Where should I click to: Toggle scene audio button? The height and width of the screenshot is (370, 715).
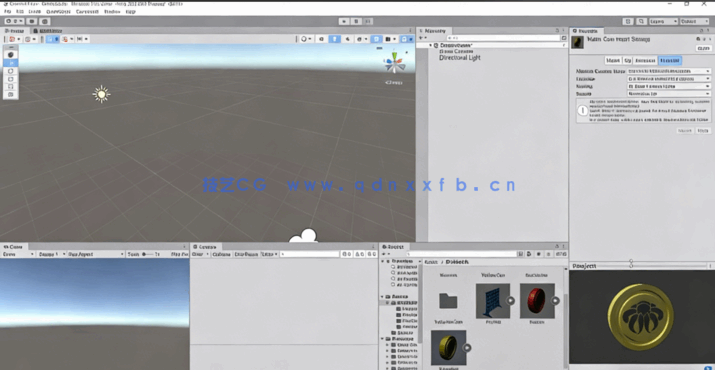[x=348, y=39]
